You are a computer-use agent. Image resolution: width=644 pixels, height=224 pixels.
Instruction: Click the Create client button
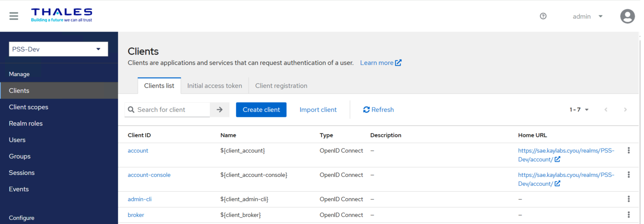coord(261,110)
